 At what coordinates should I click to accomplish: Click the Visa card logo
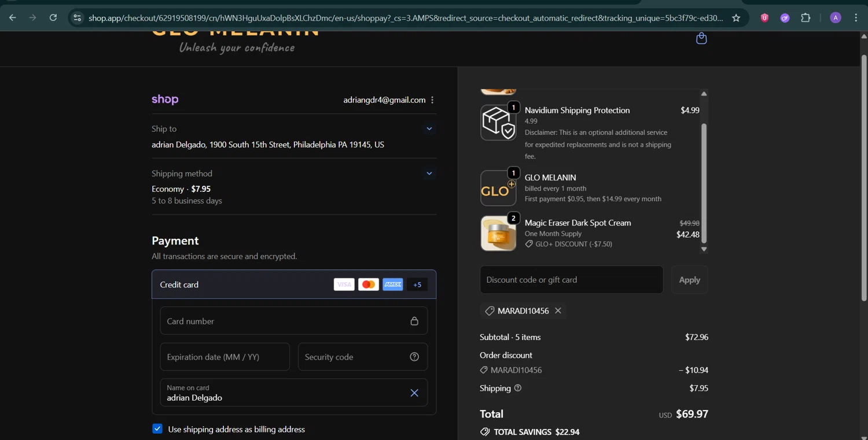(x=344, y=284)
